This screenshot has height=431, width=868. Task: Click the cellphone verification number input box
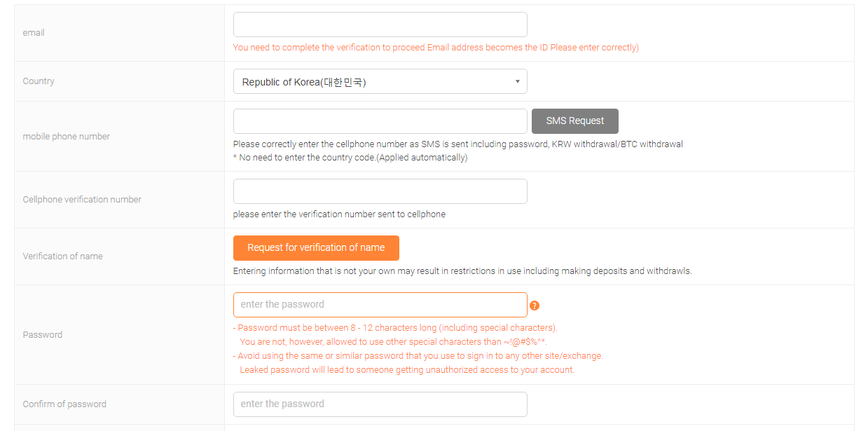(380, 191)
